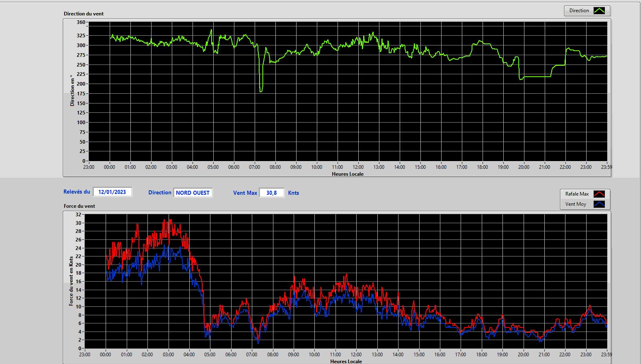
Task: Click the "Force du vent en Knts" axis label
Action: click(x=71, y=281)
